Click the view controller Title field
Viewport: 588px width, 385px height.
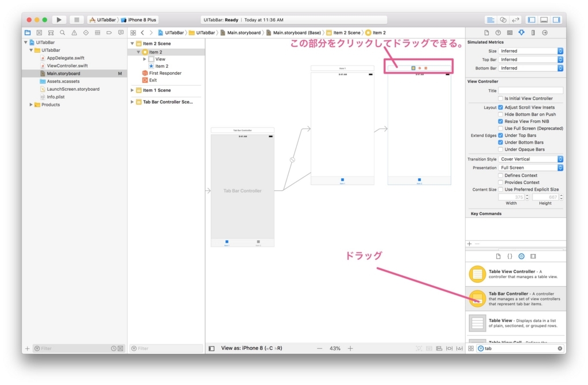[x=531, y=90]
